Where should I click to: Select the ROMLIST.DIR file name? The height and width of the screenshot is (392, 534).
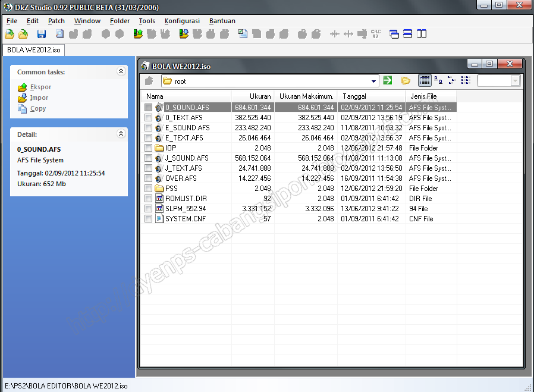[186, 199]
